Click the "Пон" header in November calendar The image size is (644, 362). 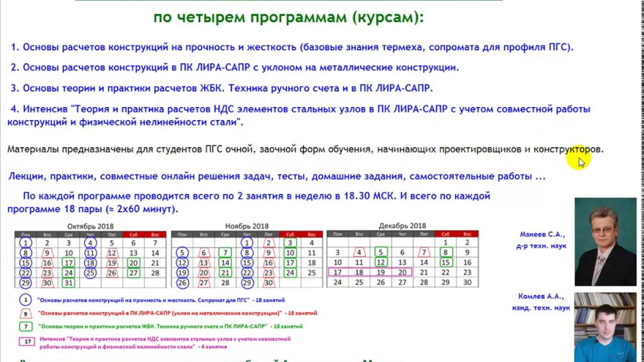point(182,234)
